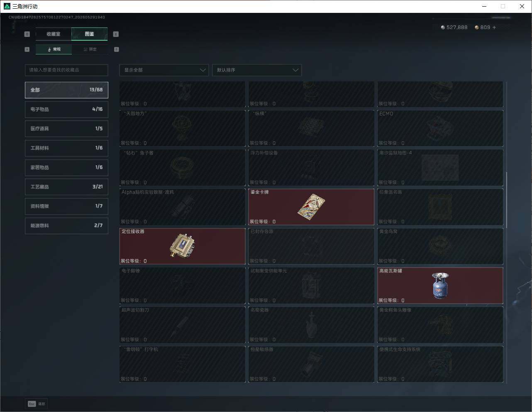Select the 常规 sub-tab
Image resolution: width=532 pixels, height=412 pixels.
[x=54, y=49]
